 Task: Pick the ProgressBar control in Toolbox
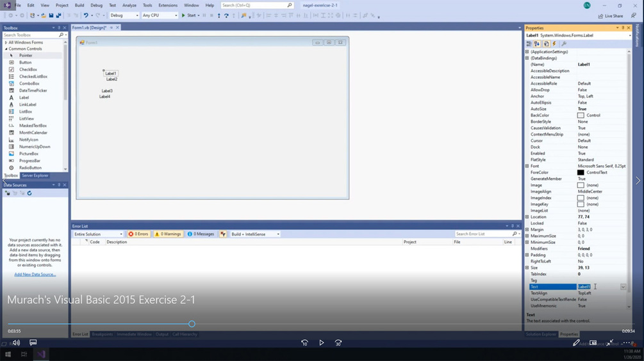pos(29,161)
